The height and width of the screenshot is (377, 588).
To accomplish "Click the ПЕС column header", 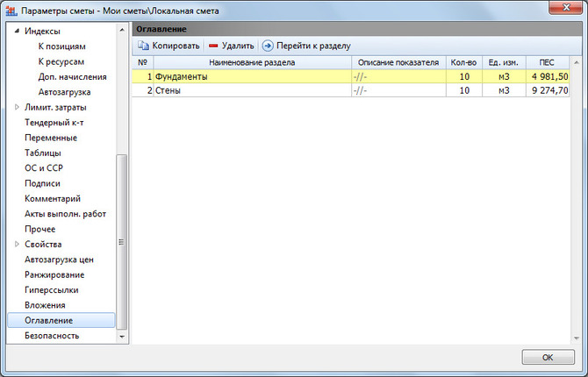I will [x=547, y=62].
